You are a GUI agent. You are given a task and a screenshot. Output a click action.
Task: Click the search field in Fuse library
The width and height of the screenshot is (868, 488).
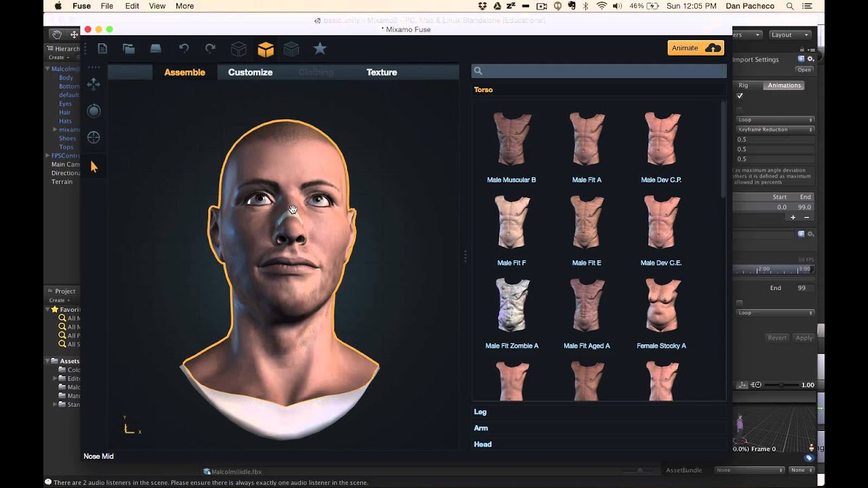tap(599, 71)
